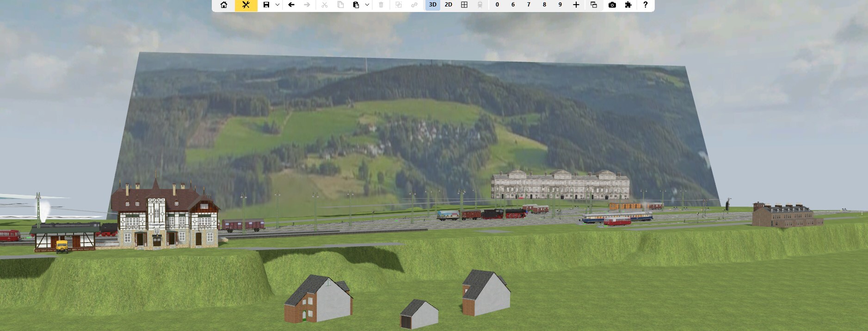Switch to the 2D view mode

449,5
